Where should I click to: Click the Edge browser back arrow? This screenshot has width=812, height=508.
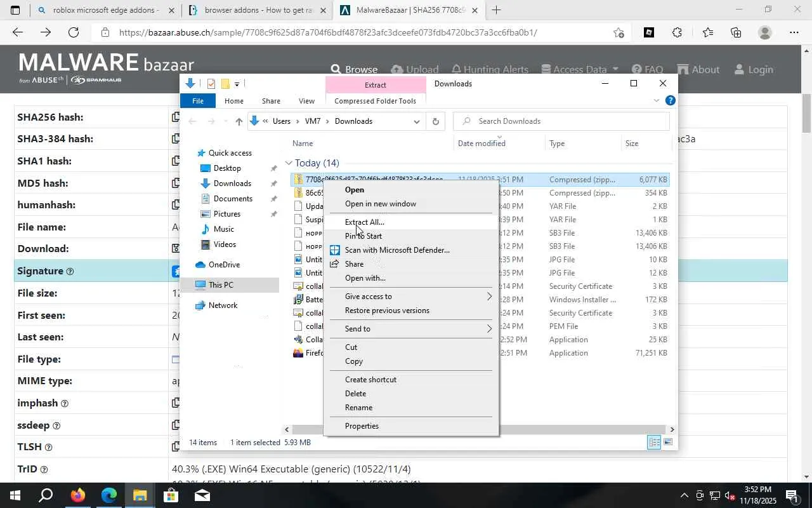(18, 32)
